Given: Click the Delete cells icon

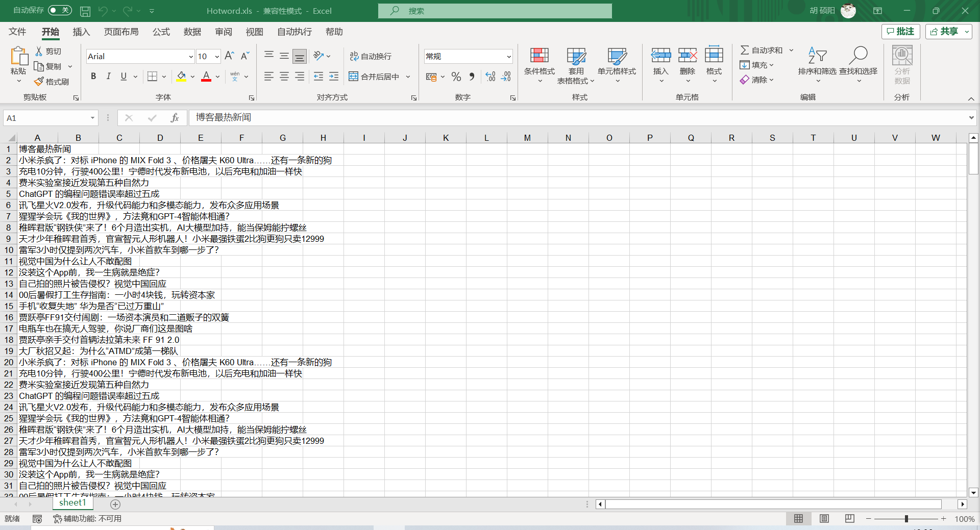Looking at the screenshot, I should (688, 55).
